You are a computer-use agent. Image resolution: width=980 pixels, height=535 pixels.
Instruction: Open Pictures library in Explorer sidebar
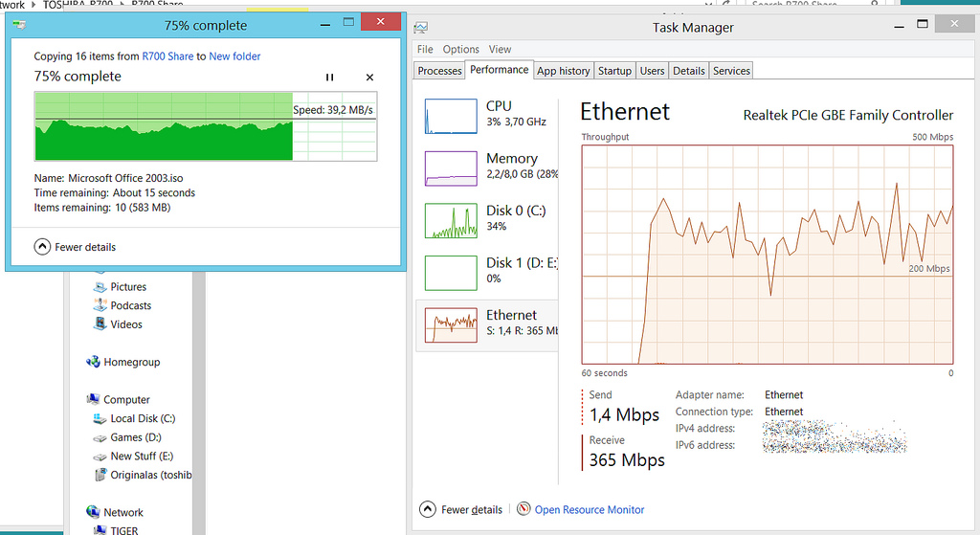128,287
